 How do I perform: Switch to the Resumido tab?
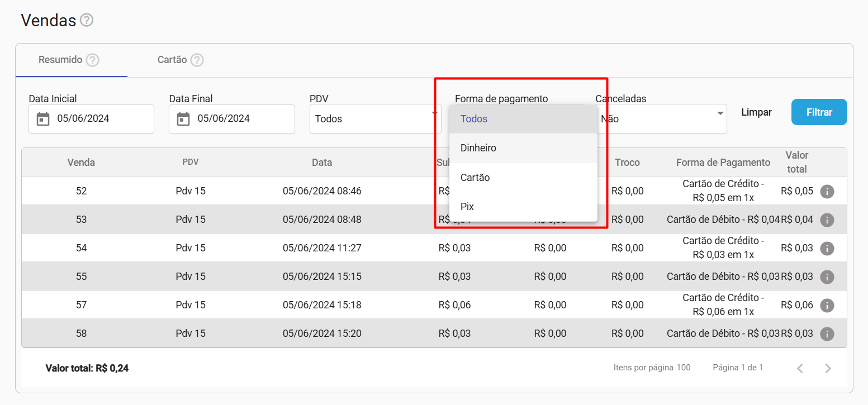point(72,60)
